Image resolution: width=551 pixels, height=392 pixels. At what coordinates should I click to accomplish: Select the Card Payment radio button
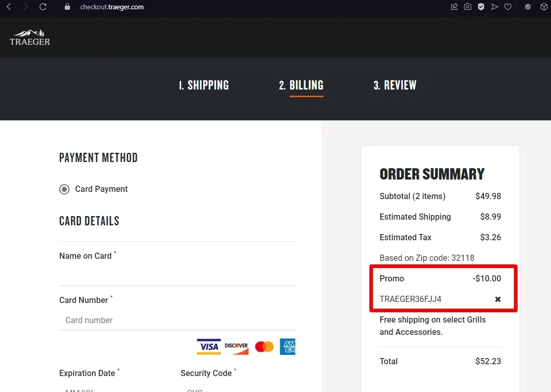(64, 189)
